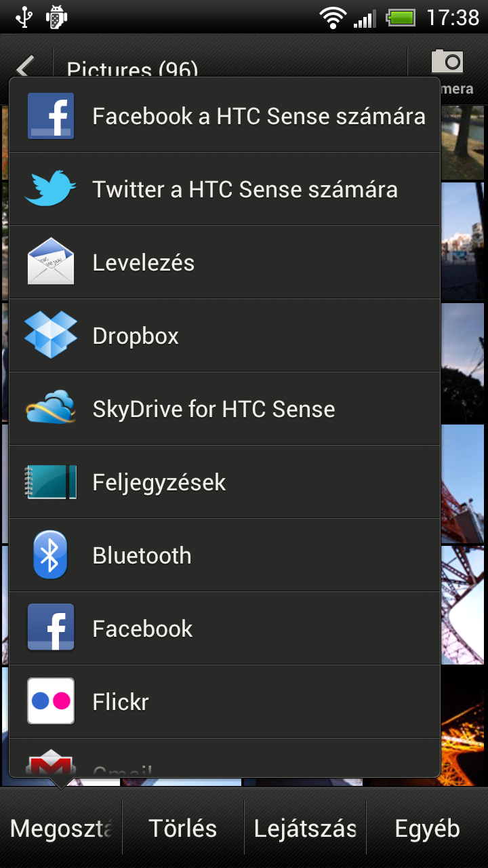Tap the Bluetooth icon

[51, 555]
